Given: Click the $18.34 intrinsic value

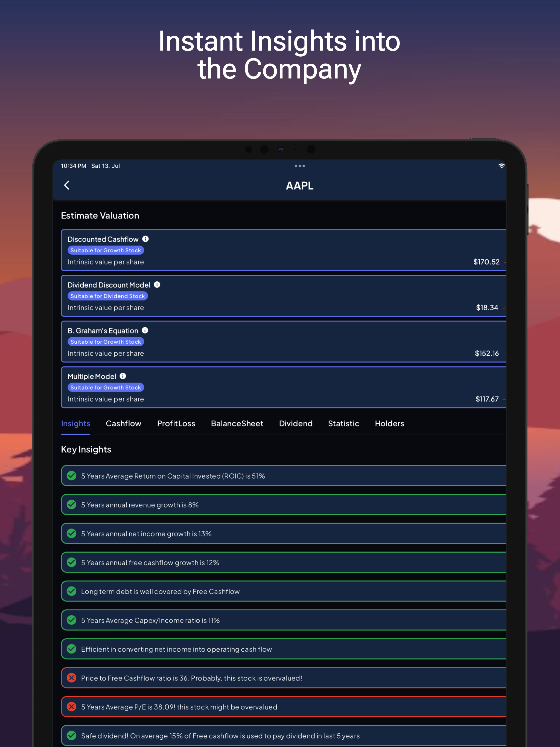Looking at the screenshot, I should point(487,308).
